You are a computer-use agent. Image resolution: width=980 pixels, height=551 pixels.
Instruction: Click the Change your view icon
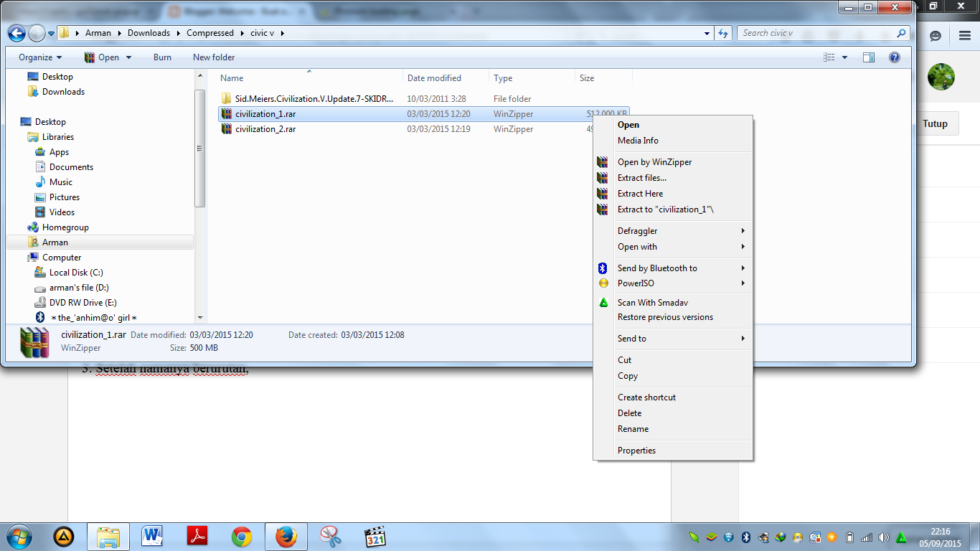(x=829, y=57)
